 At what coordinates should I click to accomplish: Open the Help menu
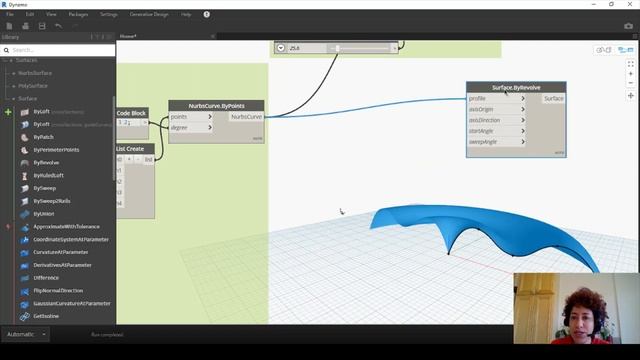[186, 14]
